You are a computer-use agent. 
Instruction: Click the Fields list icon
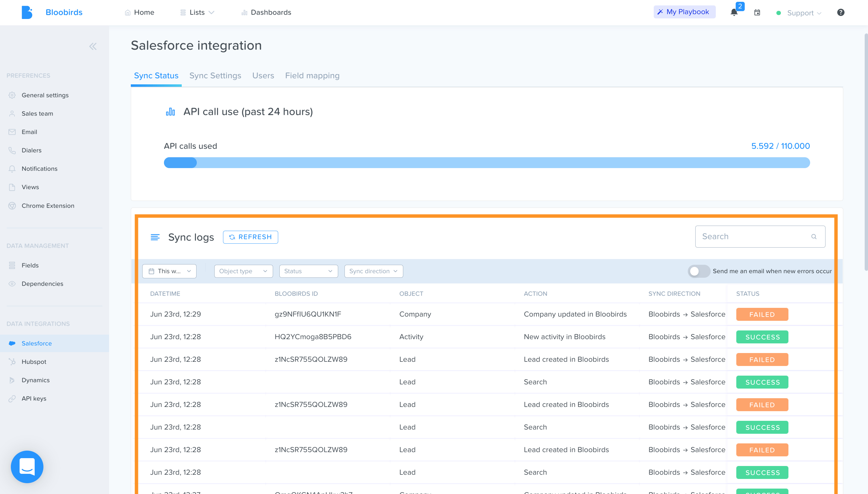pos(12,265)
